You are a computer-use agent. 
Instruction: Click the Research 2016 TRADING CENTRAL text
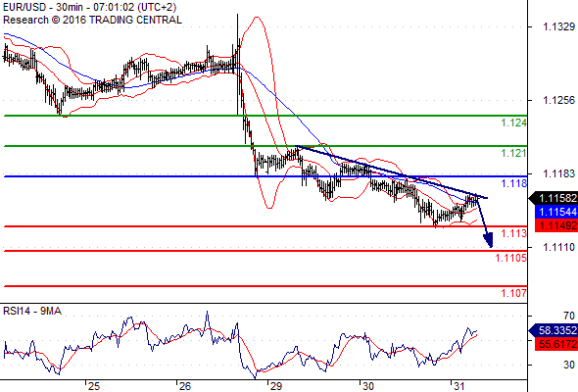(92, 20)
